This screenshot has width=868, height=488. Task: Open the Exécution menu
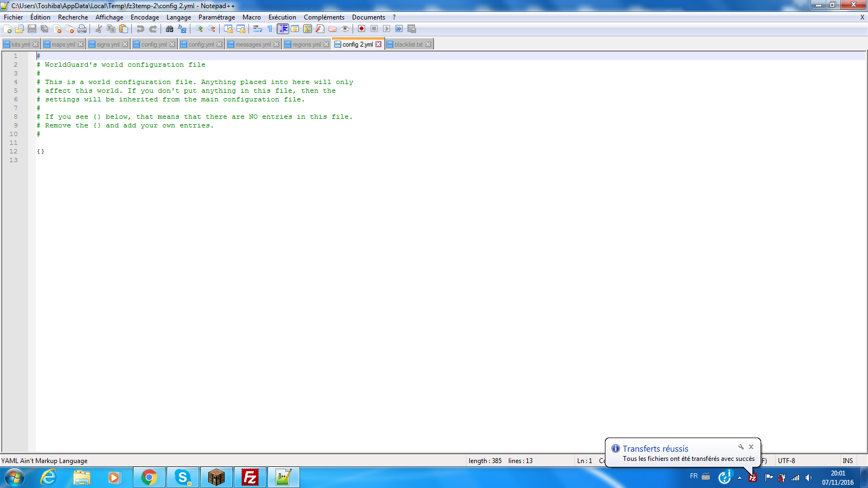coord(282,17)
